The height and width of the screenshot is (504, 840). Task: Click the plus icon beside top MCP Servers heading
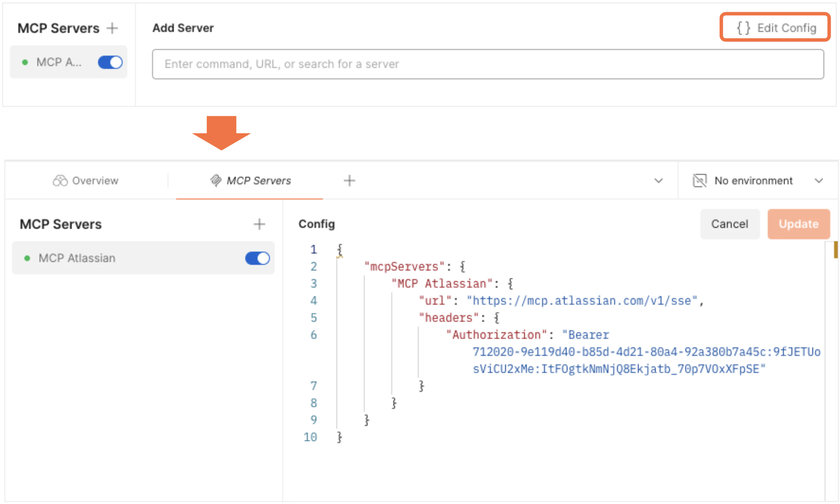click(112, 28)
